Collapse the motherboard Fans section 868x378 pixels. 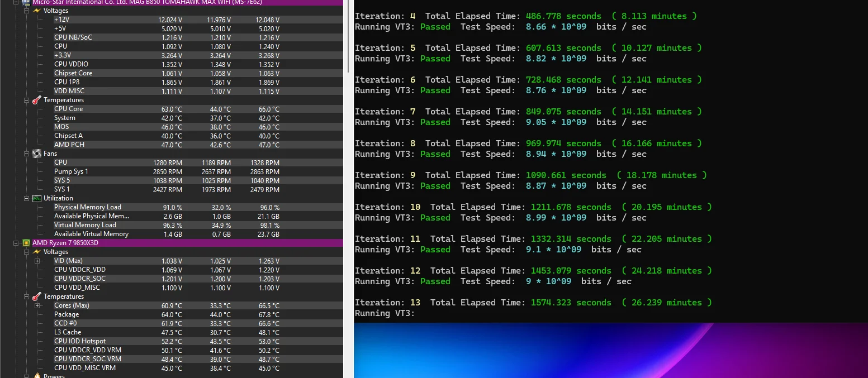pyautogui.click(x=26, y=154)
